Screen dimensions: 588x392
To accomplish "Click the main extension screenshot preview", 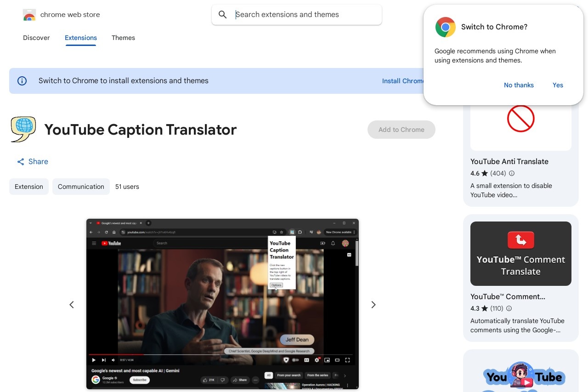I will pos(222,304).
